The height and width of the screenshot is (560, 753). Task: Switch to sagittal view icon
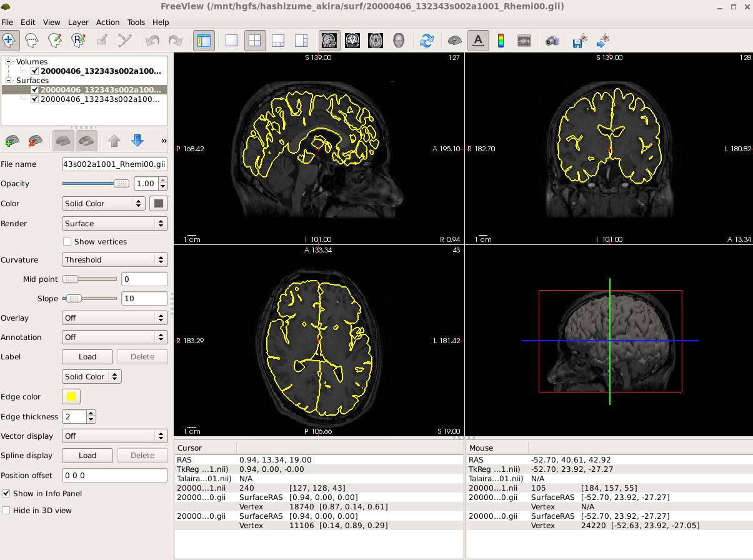pos(329,41)
